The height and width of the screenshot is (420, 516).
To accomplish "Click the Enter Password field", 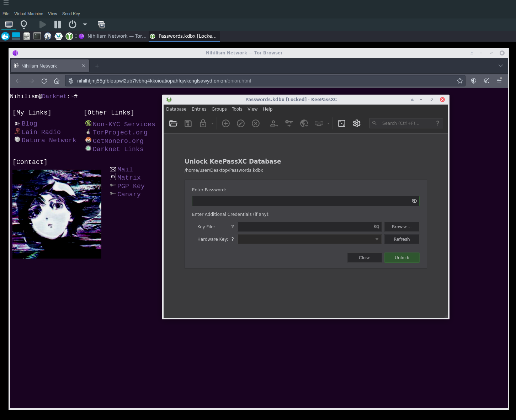I will click(305, 201).
